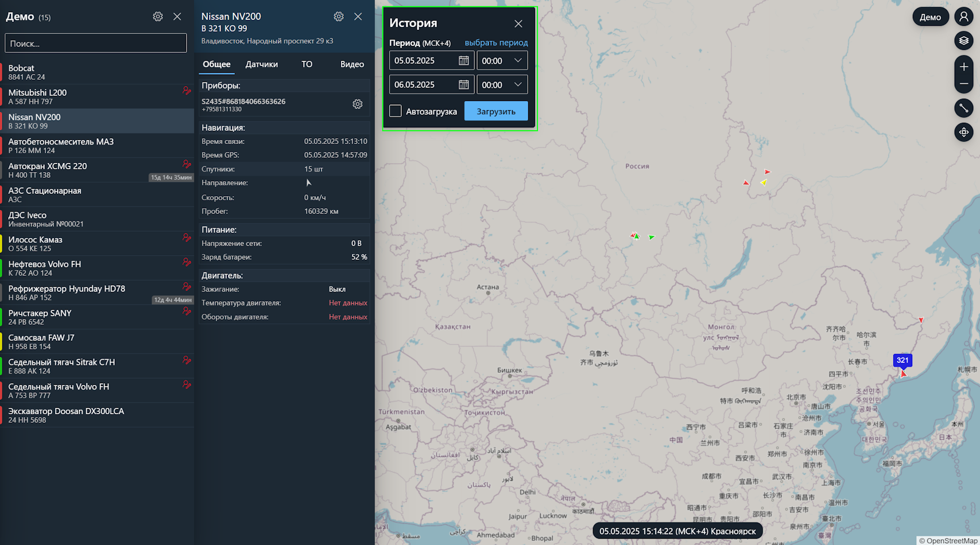Select Экскаватор Doosan DX300LCA in the list

97,415
